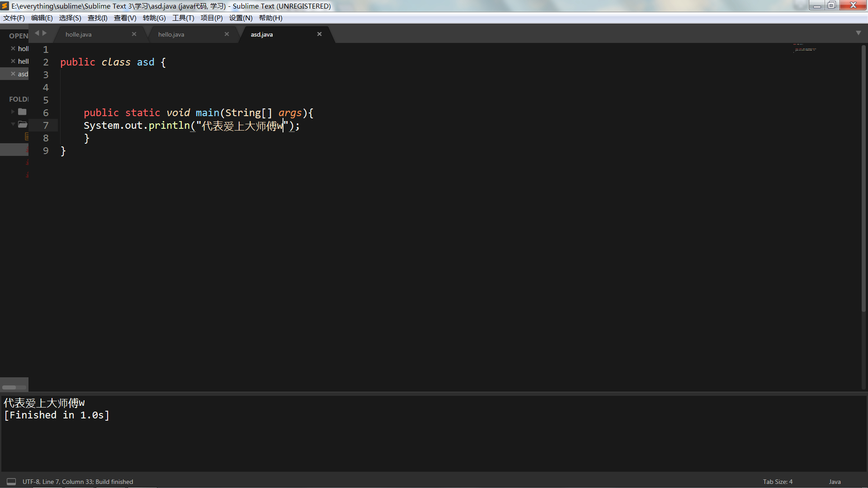Close the asd.java tab
Screen dimensions: 868x488
point(319,34)
